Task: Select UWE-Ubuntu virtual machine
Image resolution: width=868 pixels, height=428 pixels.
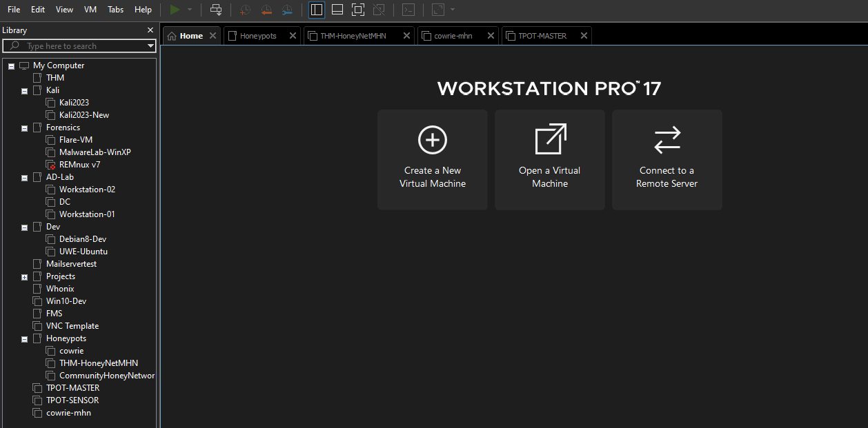Action: point(83,252)
